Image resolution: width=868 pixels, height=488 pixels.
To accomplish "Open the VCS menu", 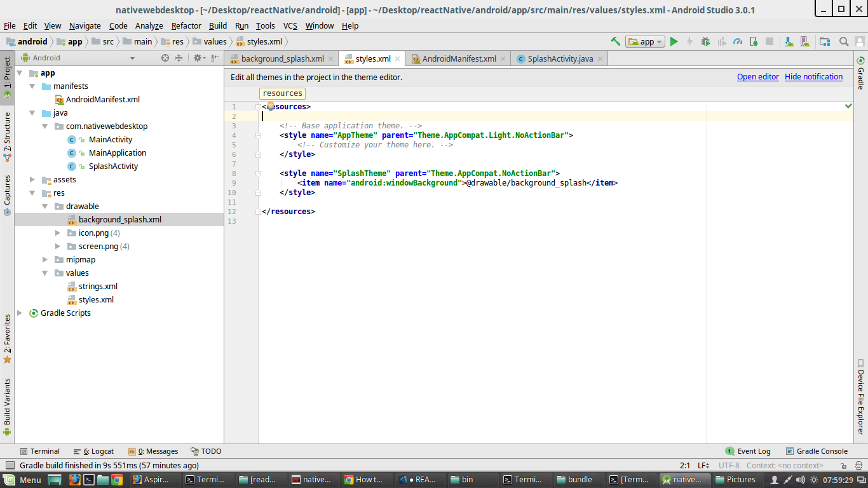I will point(290,26).
